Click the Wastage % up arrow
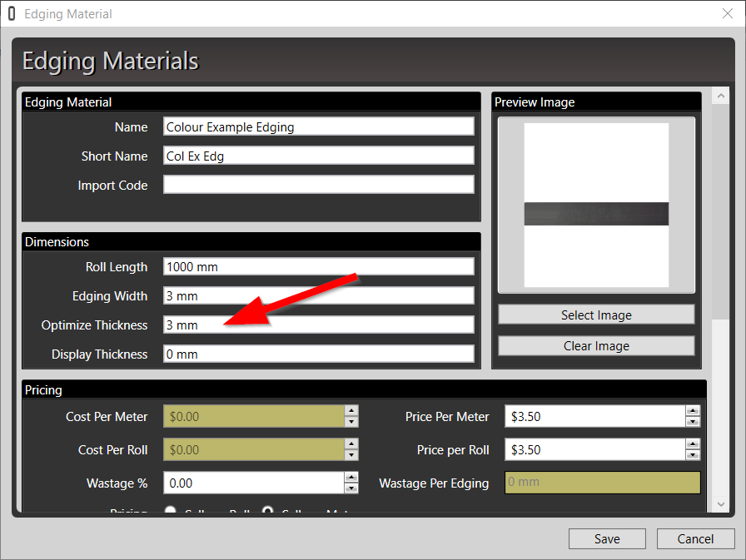Screen dimensions: 746x560 click(x=351, y=478)
